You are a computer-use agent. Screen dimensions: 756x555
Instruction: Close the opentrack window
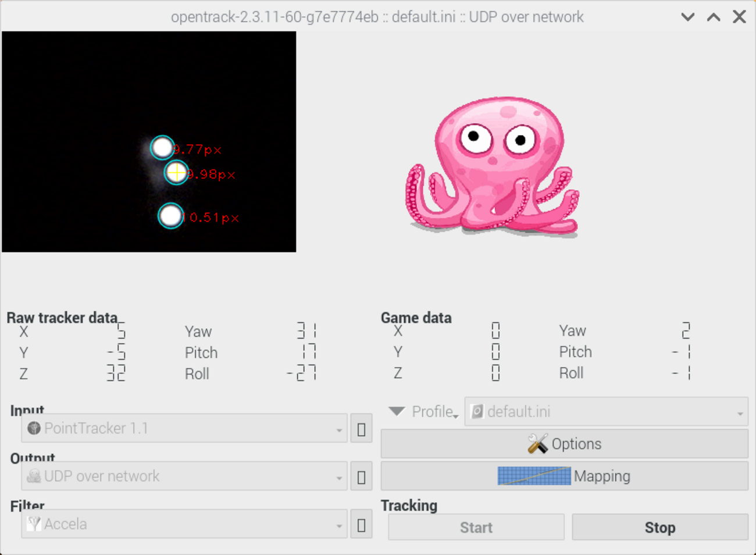739,17
